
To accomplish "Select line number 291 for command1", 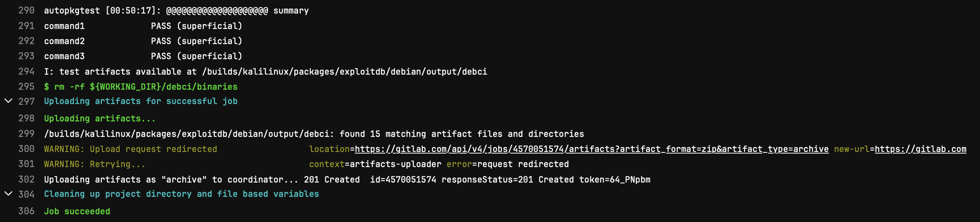I will click(x=26, y=26).
